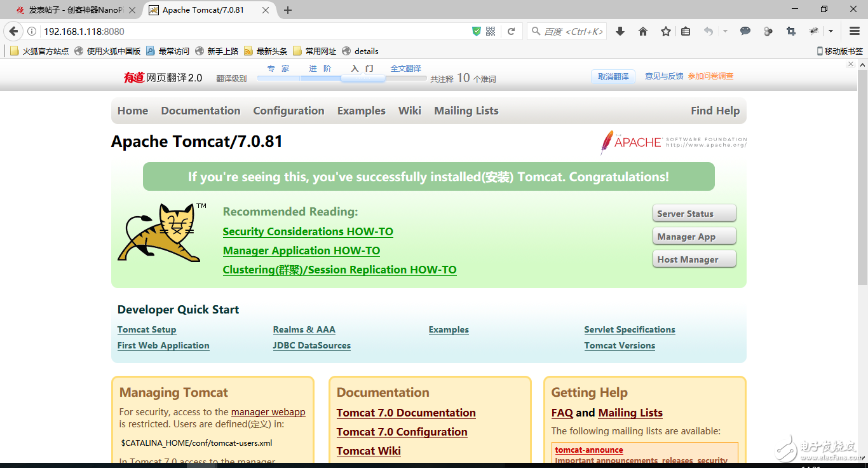Open the Realms & AAA link

click(x=304, y=329)
